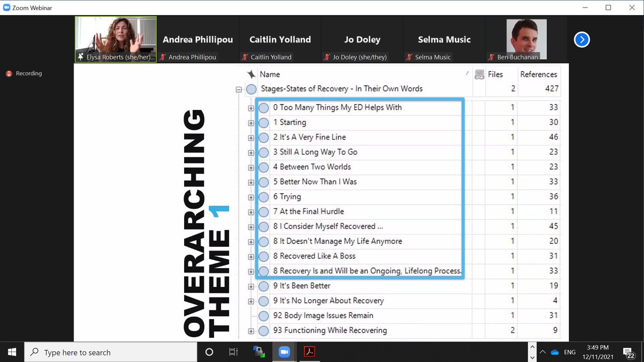The height and width of the screenshot is (362, 644).
Task: Click references value 45
Action: coord(553,226)
